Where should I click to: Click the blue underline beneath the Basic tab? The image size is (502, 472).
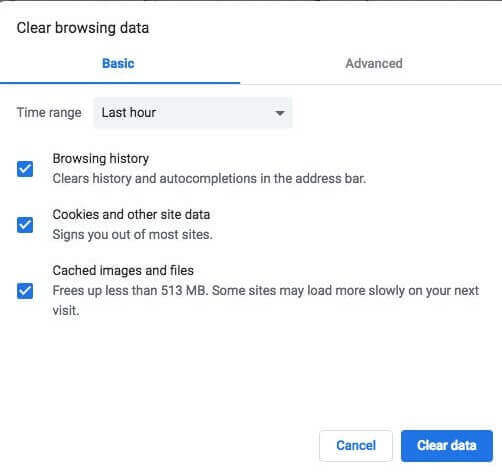click(120, 83)
